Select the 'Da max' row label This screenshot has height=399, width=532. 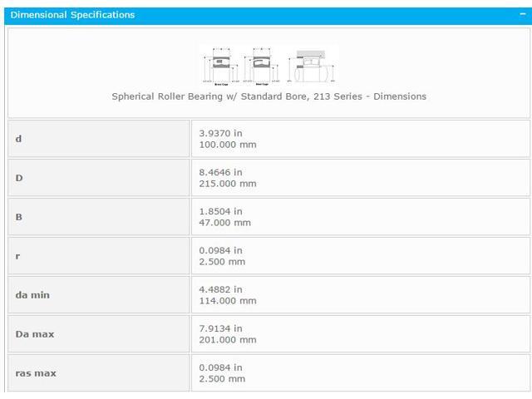point(35,334)
